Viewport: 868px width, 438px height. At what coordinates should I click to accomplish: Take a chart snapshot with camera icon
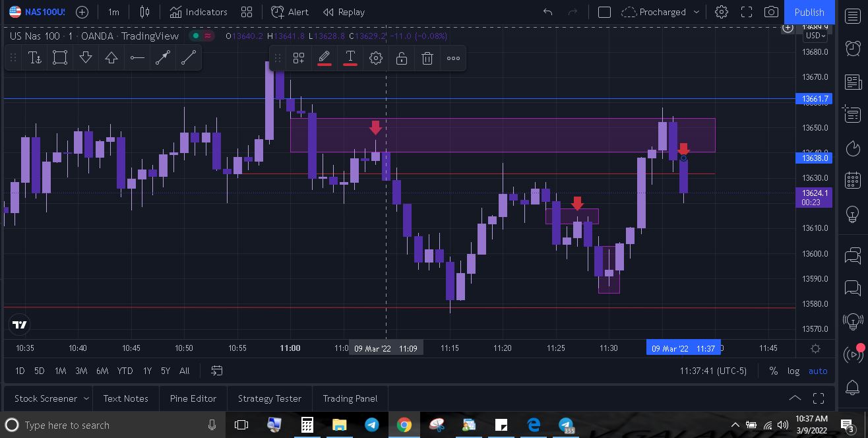pos(771,12)
